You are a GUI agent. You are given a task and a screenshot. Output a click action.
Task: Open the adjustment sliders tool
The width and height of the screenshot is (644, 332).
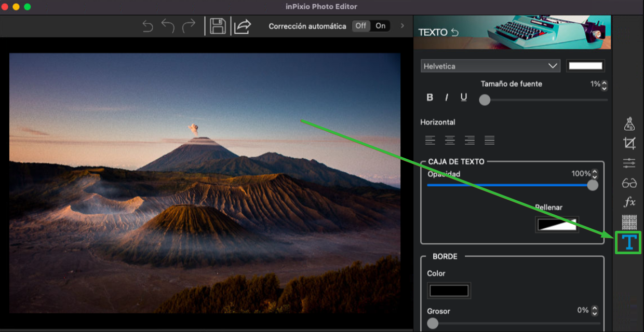tap(629, 163)
